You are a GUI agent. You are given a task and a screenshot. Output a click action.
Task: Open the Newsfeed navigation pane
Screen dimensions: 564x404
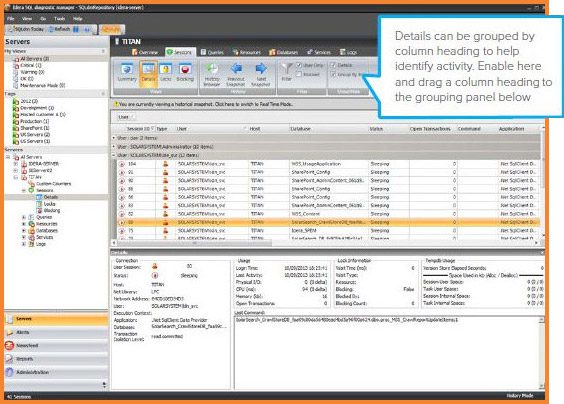[x=56, y=345]
